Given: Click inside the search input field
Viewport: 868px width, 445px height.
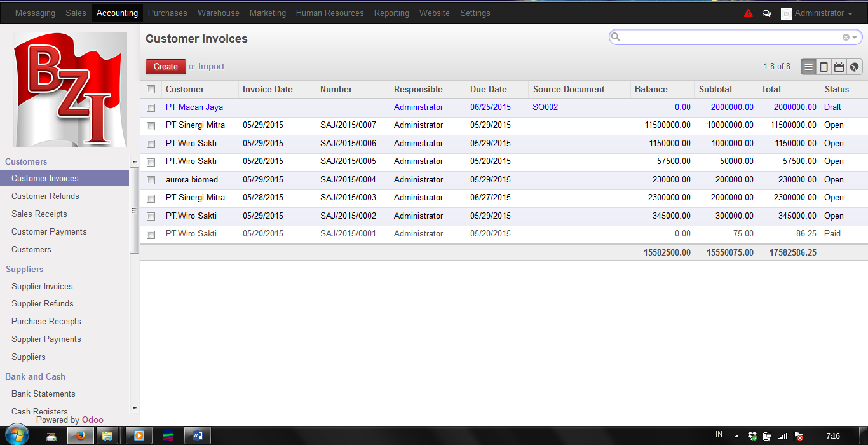Looking at the screenshot, I should pyautogui.click(x=699, y=37).
